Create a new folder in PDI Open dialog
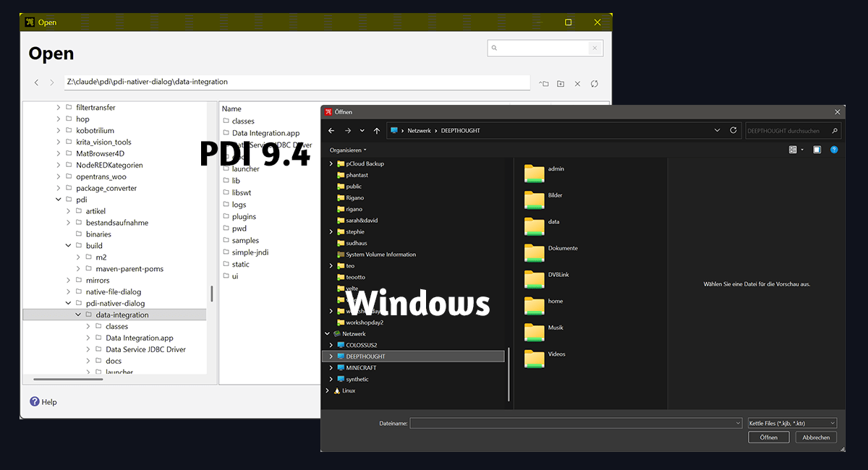This screenshot has width=868, height=470. pyautogui.click(x=561, y=84)
